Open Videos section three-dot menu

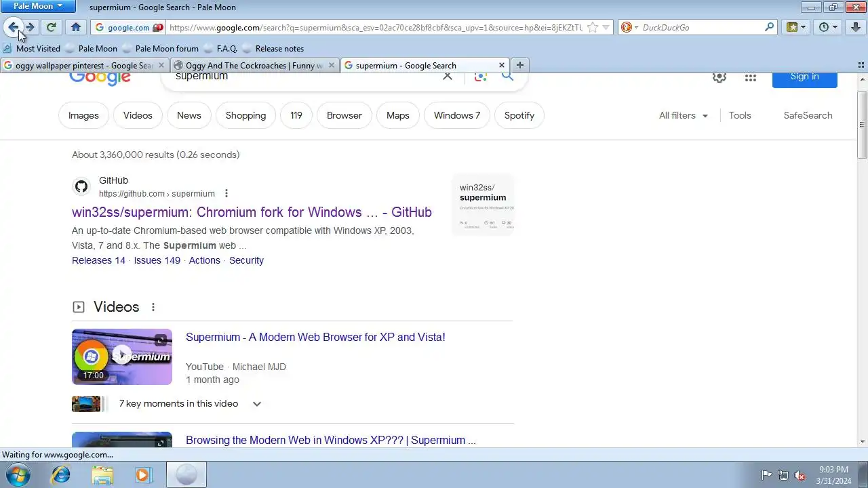[153, 308]
